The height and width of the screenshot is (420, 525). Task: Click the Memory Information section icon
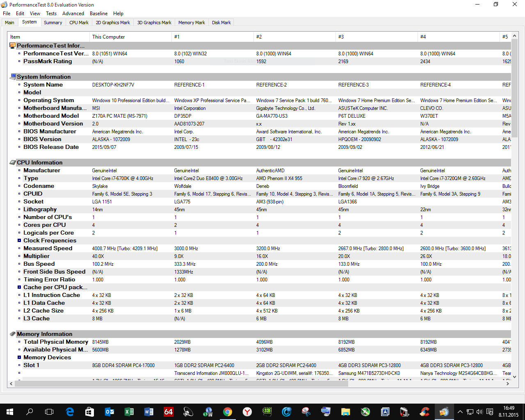13,334
